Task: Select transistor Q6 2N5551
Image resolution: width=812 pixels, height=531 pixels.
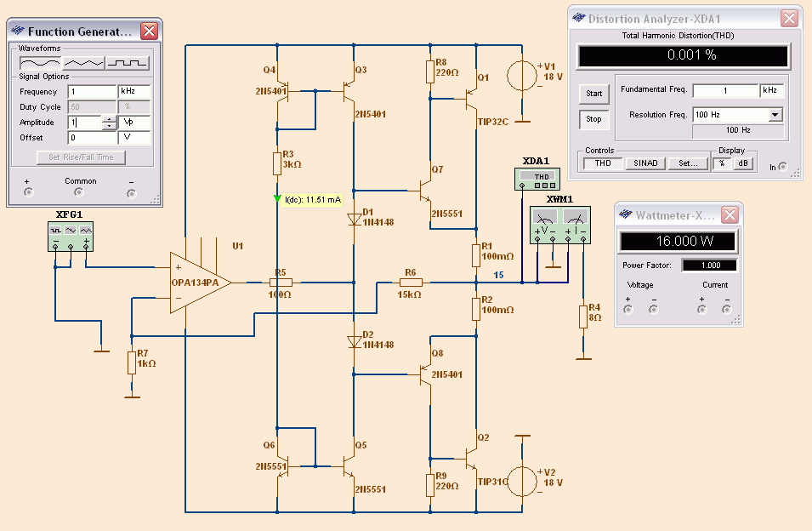Action: (282, 467)
